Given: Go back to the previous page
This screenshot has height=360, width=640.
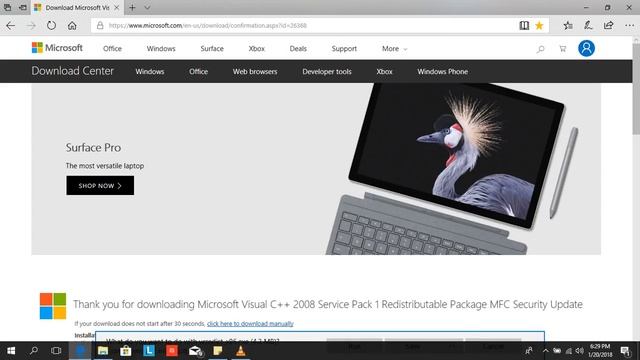Looking at the screenshot, I should pos(11,26).
